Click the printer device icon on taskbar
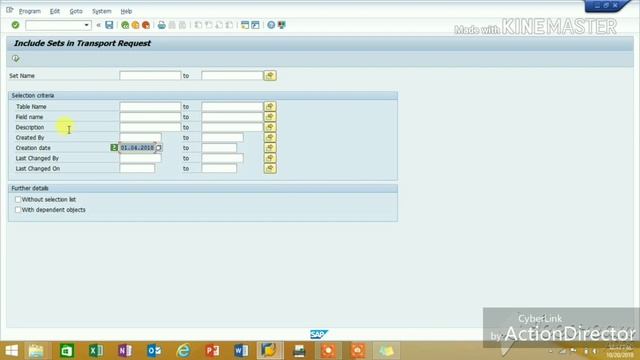The image size is (640, 360). coord(300,351)
